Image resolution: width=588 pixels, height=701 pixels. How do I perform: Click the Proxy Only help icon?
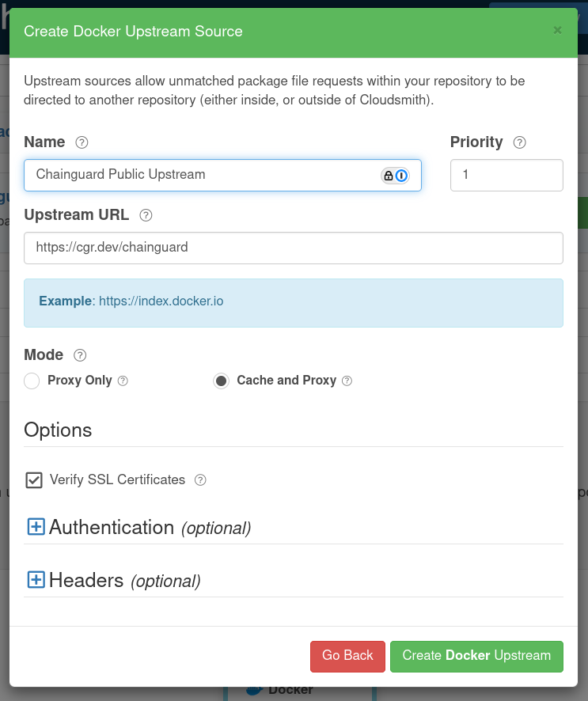pos(123,381)
